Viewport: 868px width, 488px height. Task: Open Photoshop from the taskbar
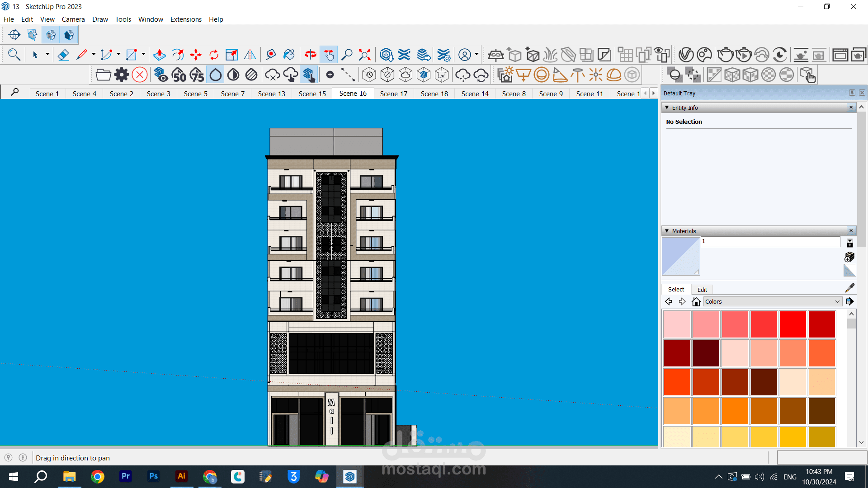pos(153,476)
